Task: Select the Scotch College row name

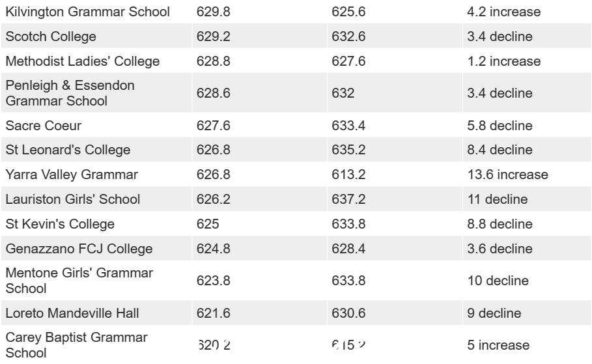Action: click(x=51, y=36)
